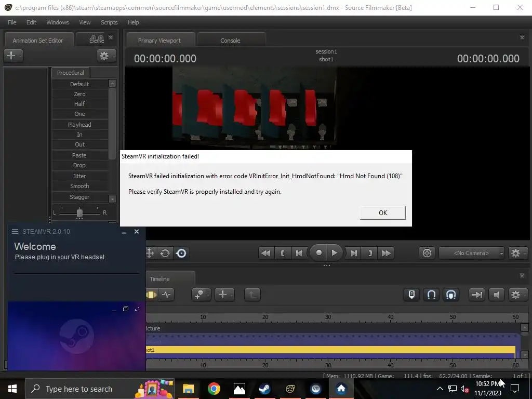The width and height of the screenshot is (532, 399).
Task: Click the fast forward button
Action: point(386,253)
